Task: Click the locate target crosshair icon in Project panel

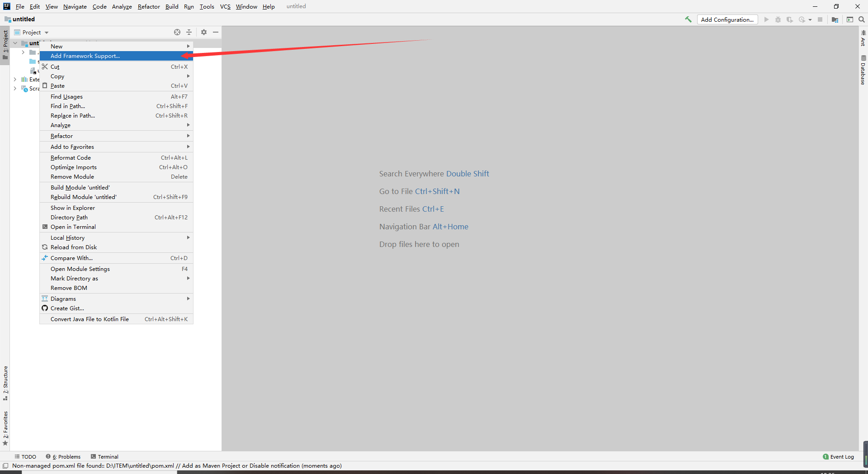Action: click(177, 32)
